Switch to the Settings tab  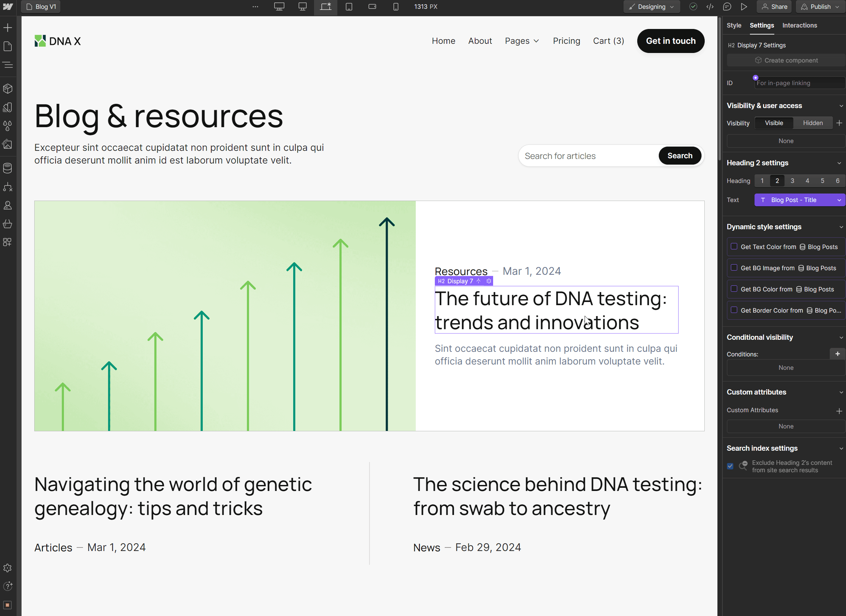[762, 25]
